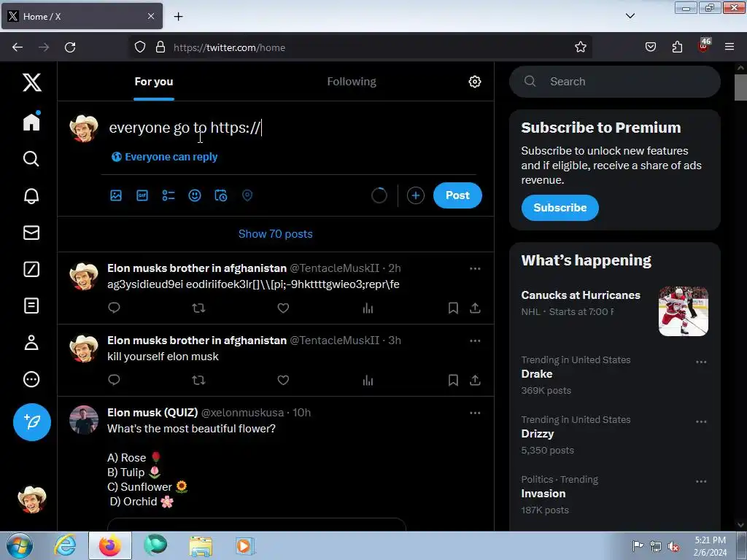Switch to the For you tab

click(154, 82)
